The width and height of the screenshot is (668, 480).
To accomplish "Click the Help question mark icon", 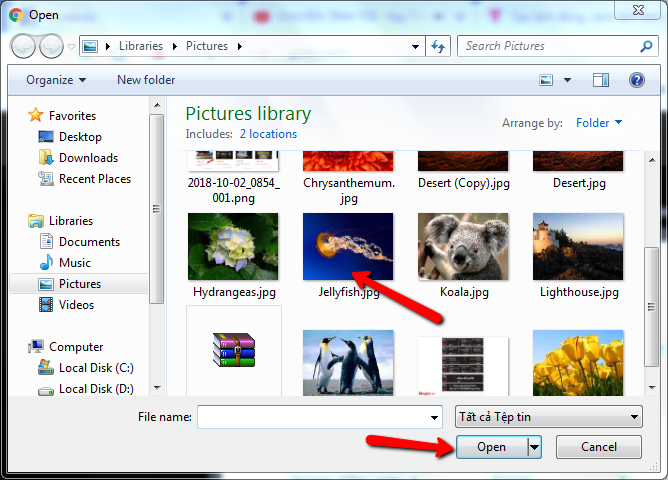I will (636, 80).
